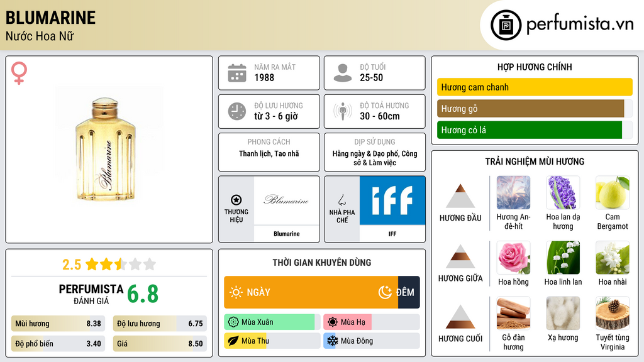Click the Mùi hương 8.38 score bar
This screenshot has width=644, height=362.
(x=58, y=324)
